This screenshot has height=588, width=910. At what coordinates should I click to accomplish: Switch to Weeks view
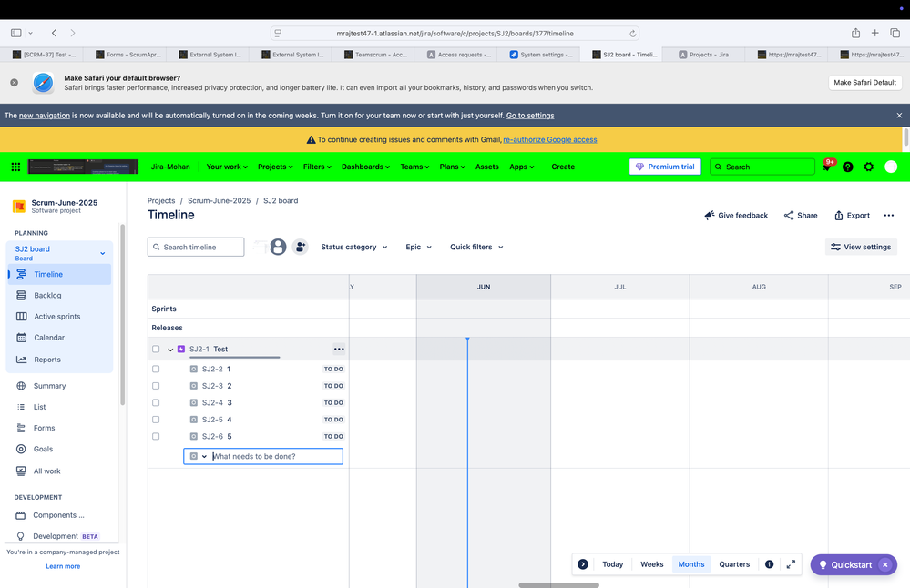coord(651,564)
